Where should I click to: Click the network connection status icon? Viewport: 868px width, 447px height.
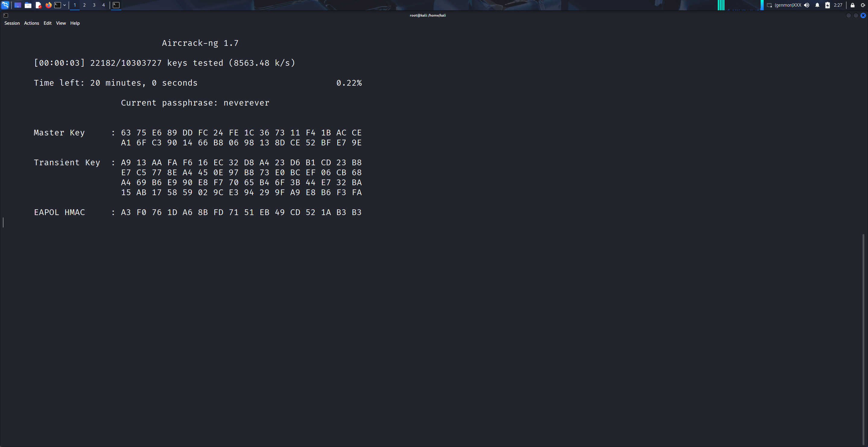(x=769, y=5)
